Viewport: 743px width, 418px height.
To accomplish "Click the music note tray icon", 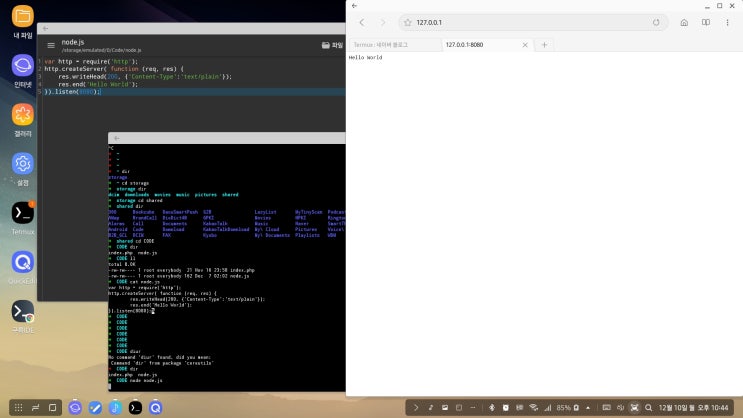I will (431, 408).
